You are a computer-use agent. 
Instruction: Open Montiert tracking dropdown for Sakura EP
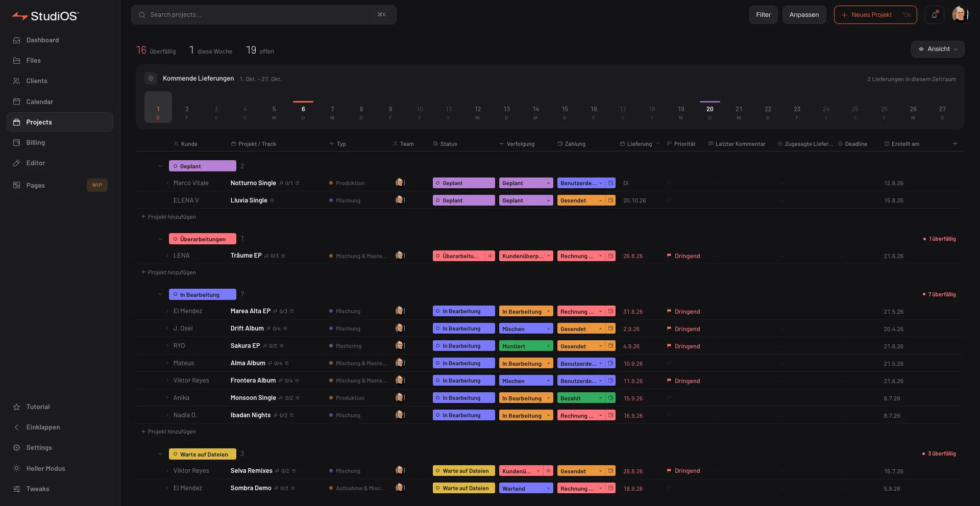tap(526, 346)
